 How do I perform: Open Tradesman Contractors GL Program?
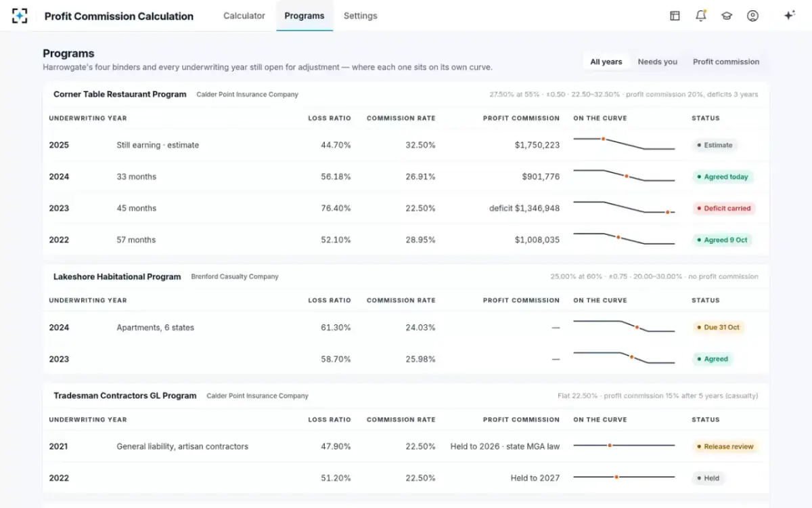[x=125, y=396]
